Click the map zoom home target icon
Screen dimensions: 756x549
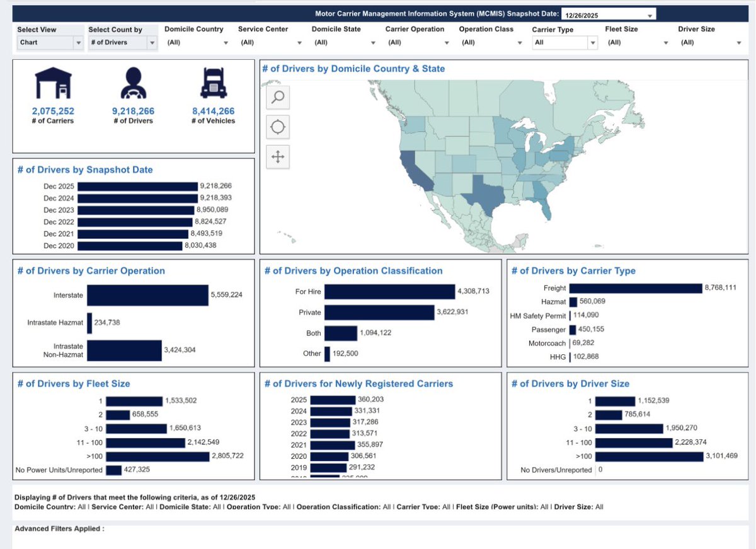click(x=278, y=127)
